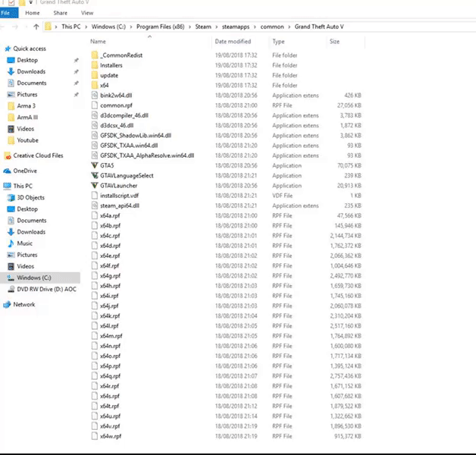Image resolution: width=476 pixels, height=455 pixels.
Task: Click DVD RW Drive (D:) AOC icon
Action: [x=11, y=290]
